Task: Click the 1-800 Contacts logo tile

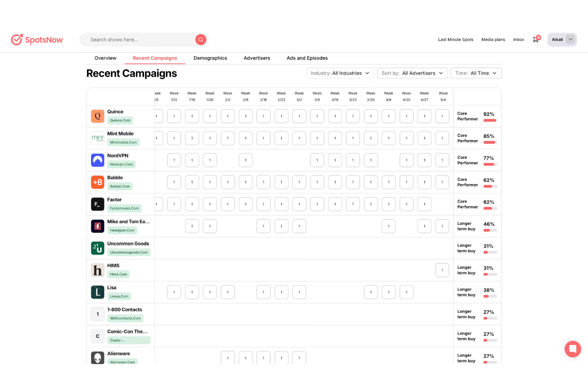Action: coord(98,314)
